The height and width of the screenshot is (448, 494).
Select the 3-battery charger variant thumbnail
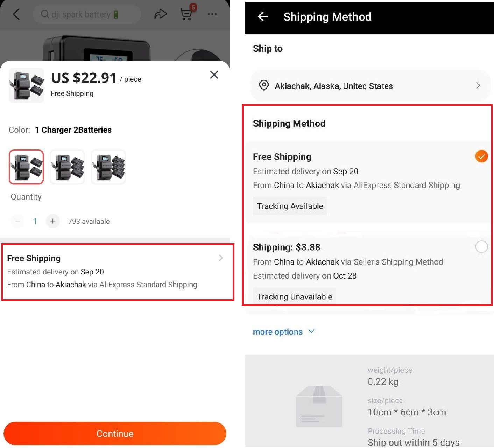[67, 167]
